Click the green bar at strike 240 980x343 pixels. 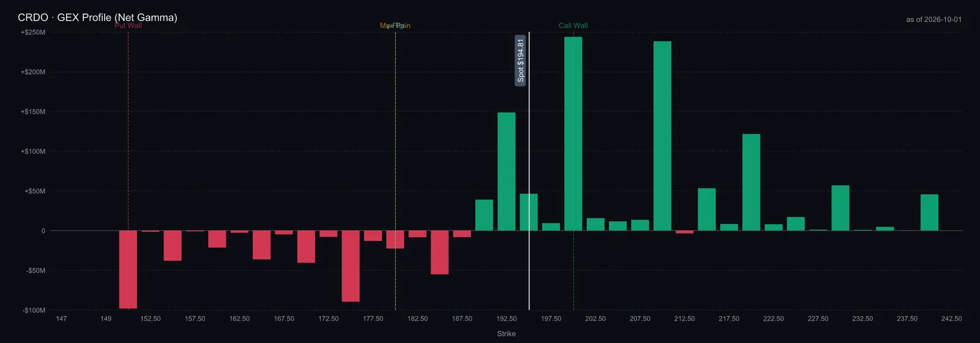(929, 213)
